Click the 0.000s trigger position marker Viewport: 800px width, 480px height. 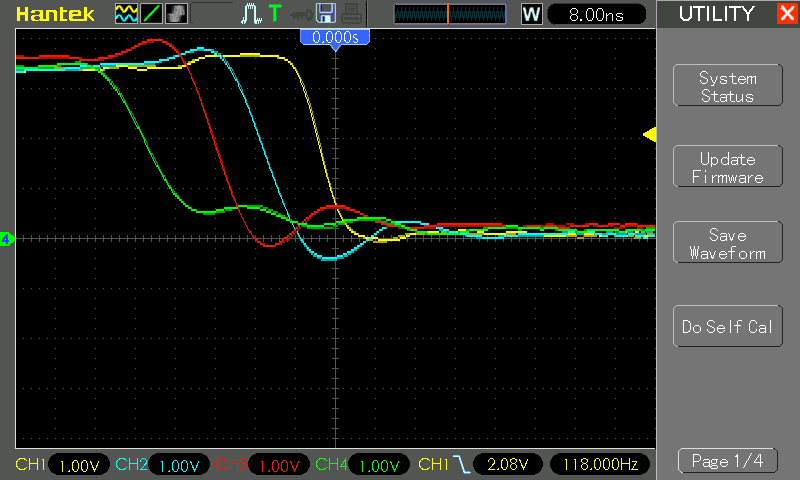pos(335,37)
